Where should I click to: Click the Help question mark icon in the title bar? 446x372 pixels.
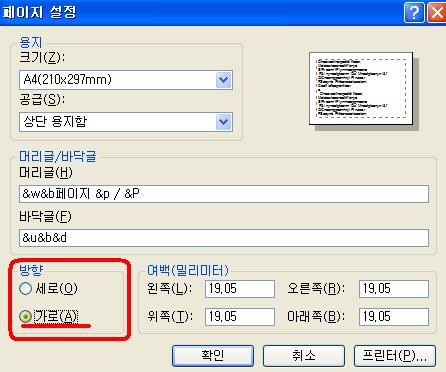click(x=414, y=12)
